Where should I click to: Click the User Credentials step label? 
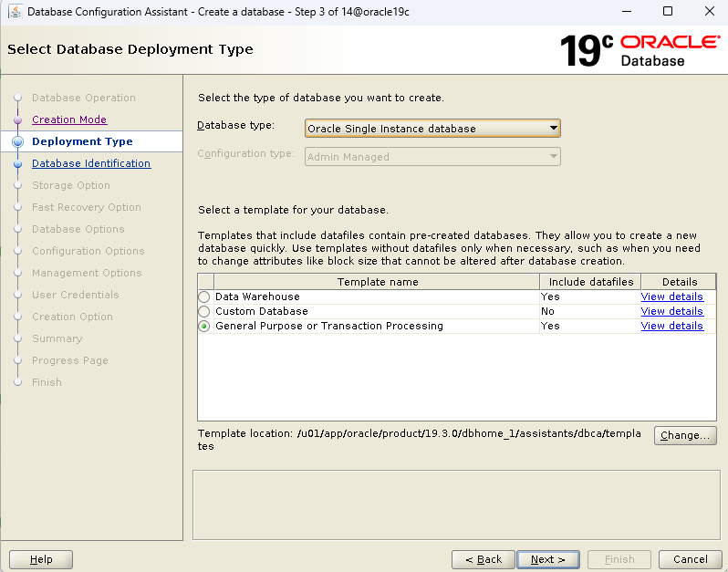click(x=75, y=295)
